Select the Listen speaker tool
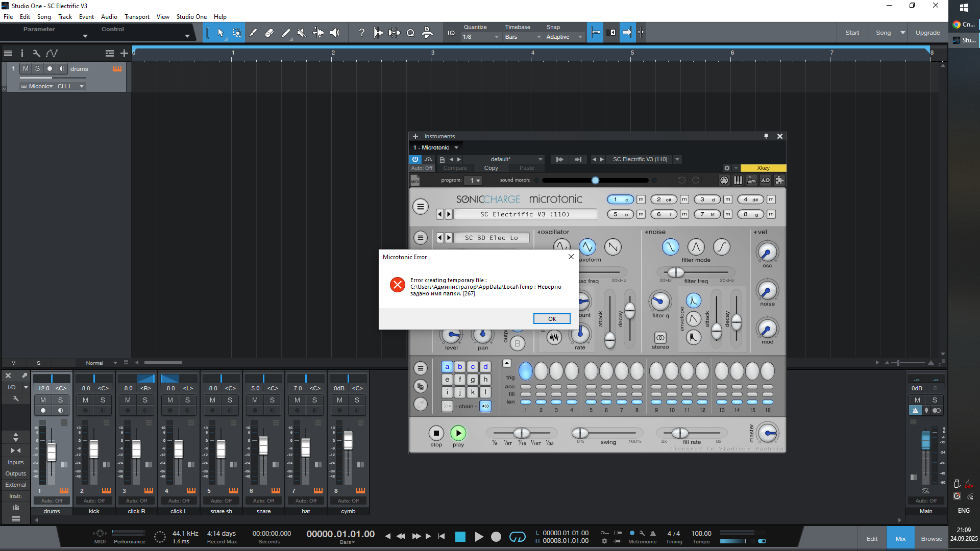Screen dimensions: 980x551 (x=335, y=33)
